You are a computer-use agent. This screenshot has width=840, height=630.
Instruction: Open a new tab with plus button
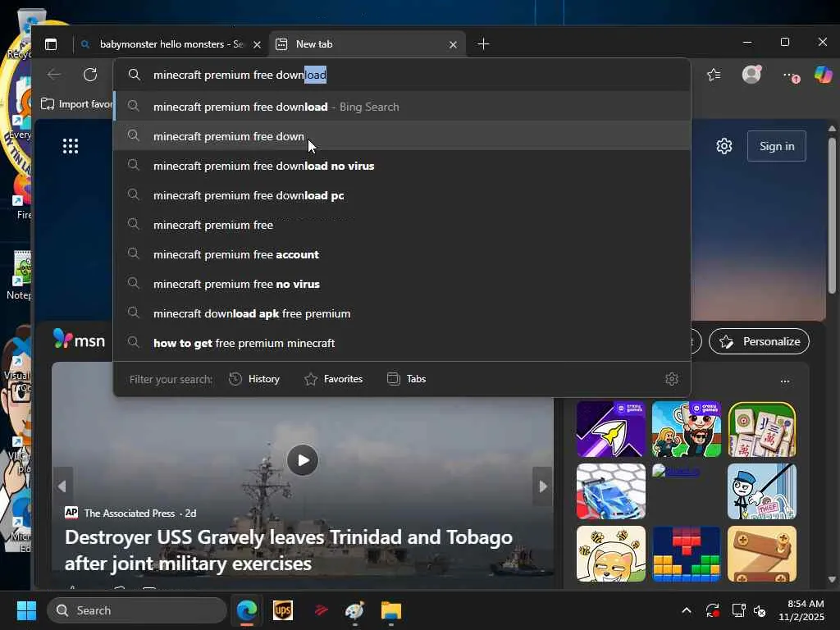pos(483,44)
